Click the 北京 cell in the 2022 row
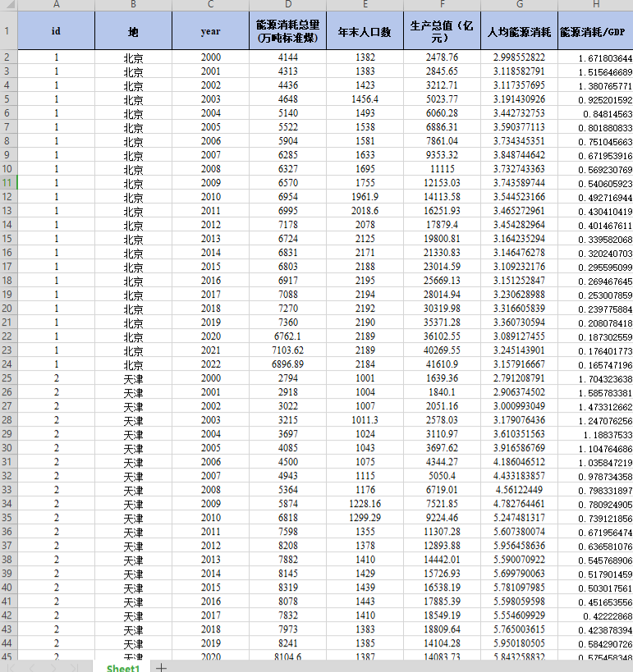 point(133,364)
